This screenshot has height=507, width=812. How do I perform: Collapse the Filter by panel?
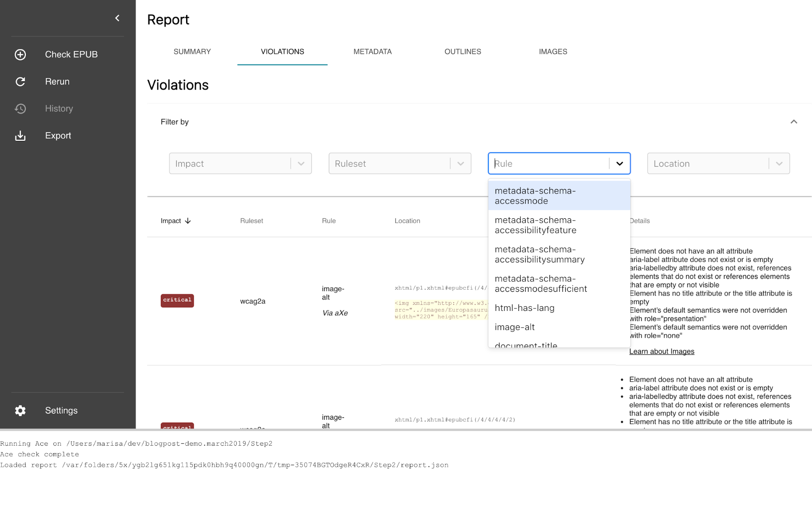tap(794, 122)
